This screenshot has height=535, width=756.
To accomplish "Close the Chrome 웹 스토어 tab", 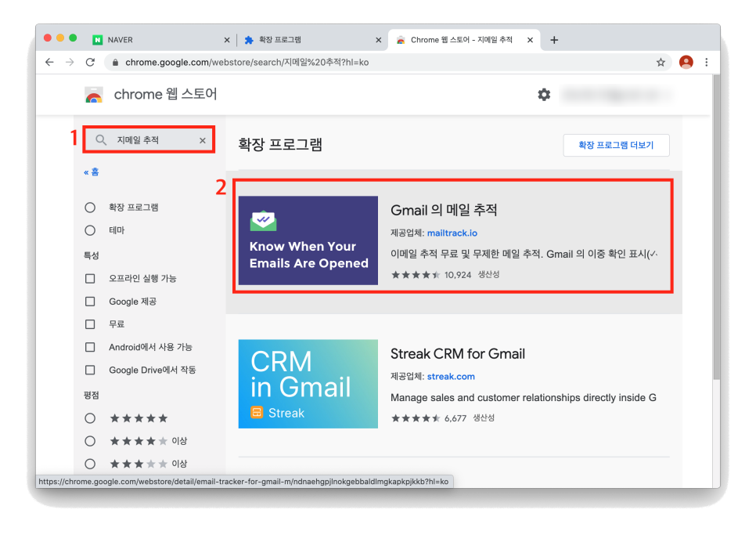I will point(530,40).
